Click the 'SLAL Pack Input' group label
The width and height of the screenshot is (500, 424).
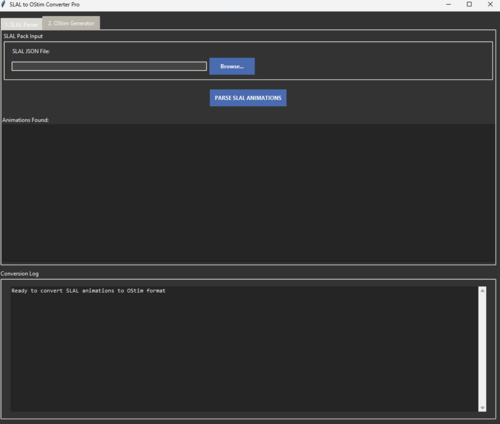(23, 36)
